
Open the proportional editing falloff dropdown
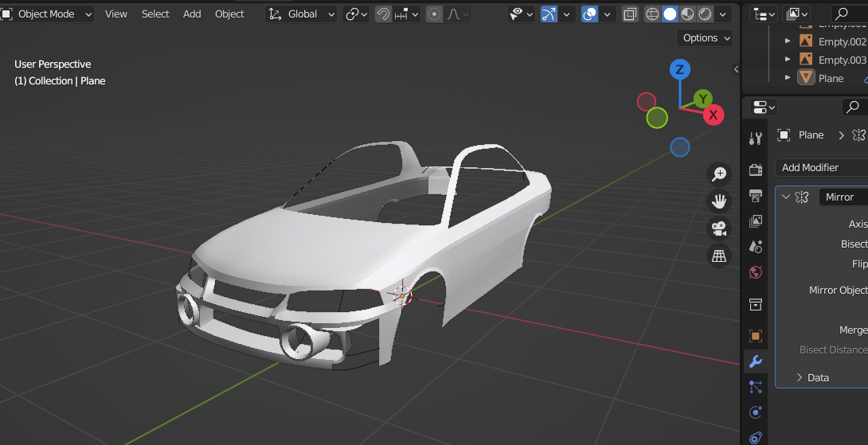click(x=458, y=14)
